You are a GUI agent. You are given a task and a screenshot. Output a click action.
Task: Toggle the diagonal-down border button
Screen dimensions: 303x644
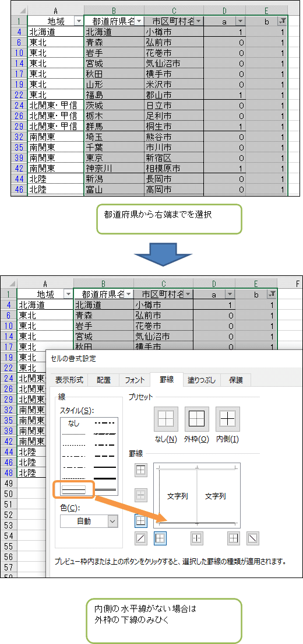click(252, 538)
